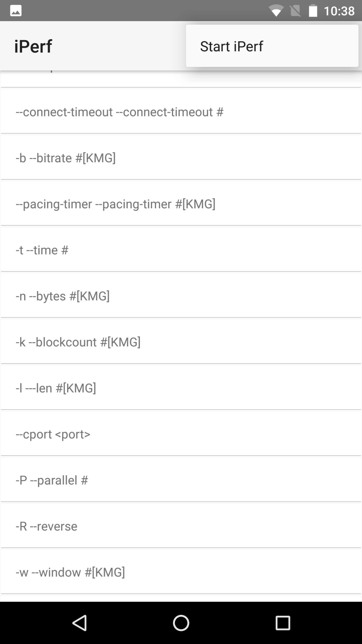Enter a value in --connect-timeout field
Screen dimensions: 362x644
(x=181, y=112)
